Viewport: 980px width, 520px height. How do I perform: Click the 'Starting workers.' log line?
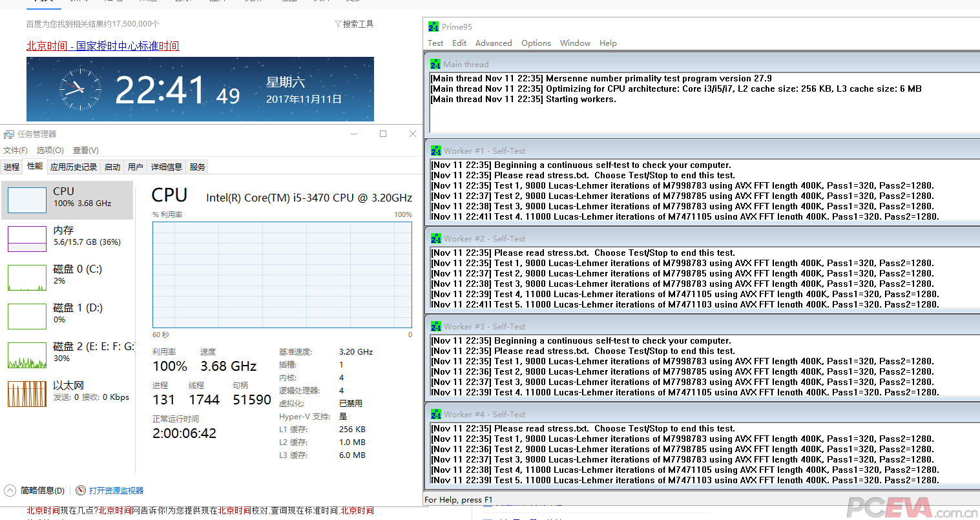click(523, 99)
